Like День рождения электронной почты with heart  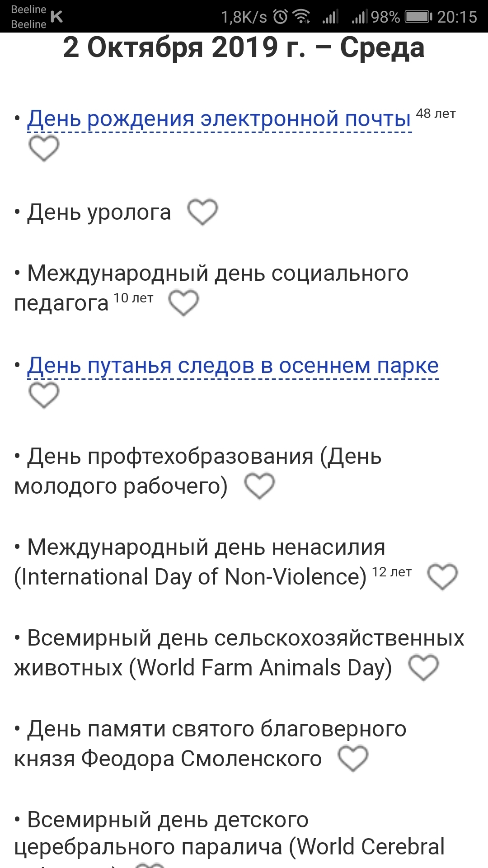(44, 148)
